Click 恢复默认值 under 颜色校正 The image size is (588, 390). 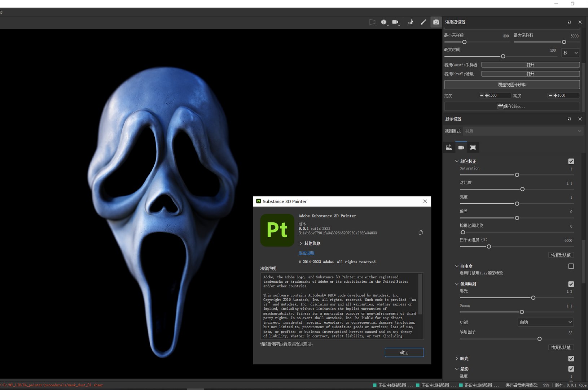coord(561,255)
